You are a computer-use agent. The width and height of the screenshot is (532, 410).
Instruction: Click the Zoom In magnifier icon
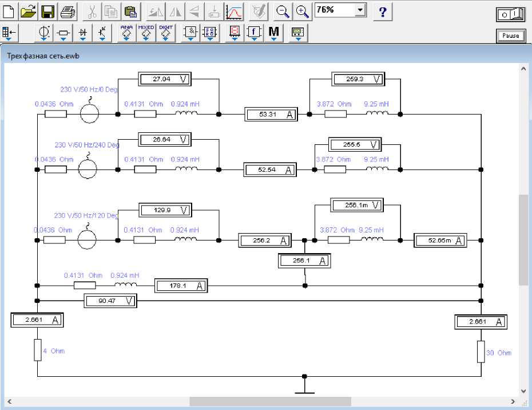tap(302, 11)
